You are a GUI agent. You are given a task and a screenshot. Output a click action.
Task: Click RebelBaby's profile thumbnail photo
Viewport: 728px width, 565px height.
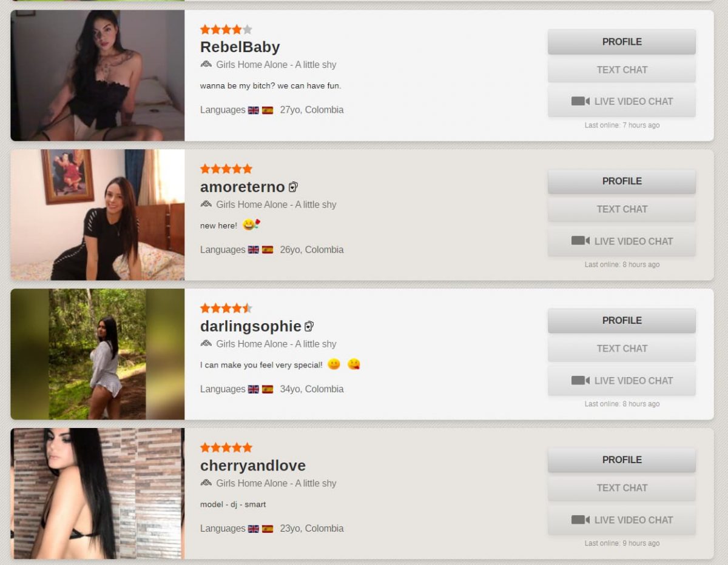pyautogui.click(x=98, y=75)
